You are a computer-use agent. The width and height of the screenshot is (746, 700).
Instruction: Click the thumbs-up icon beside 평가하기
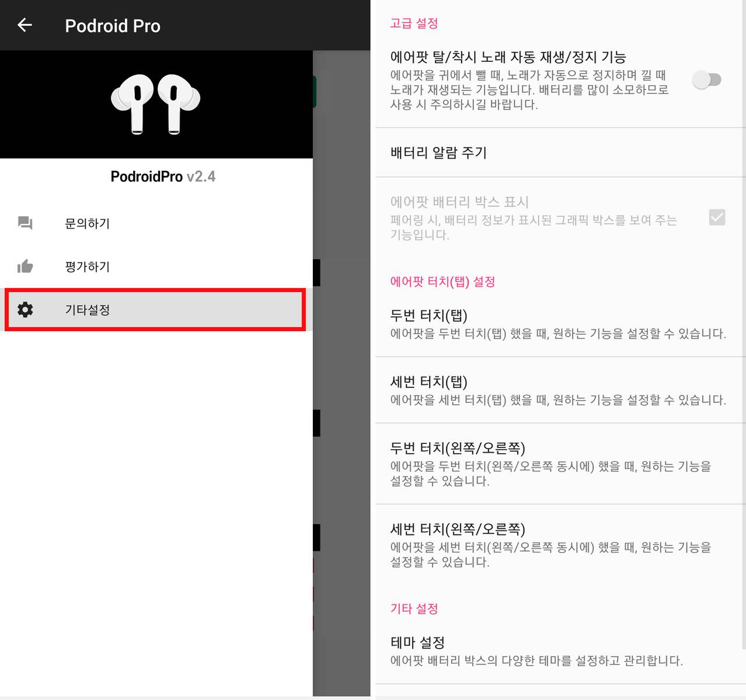click(25, 267)
